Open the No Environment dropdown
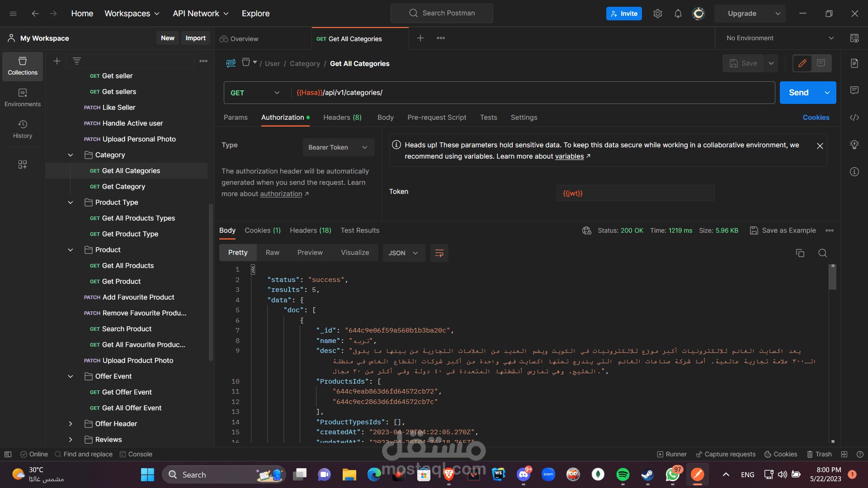This screenshot has width=868, height=488. (x=780, y=38)
